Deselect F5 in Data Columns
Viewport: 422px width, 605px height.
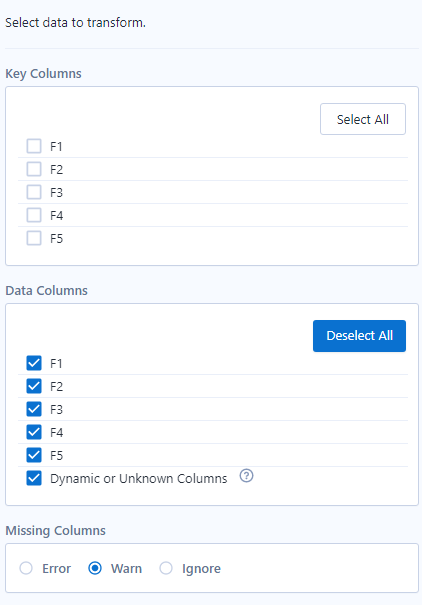tap(34, 455)
